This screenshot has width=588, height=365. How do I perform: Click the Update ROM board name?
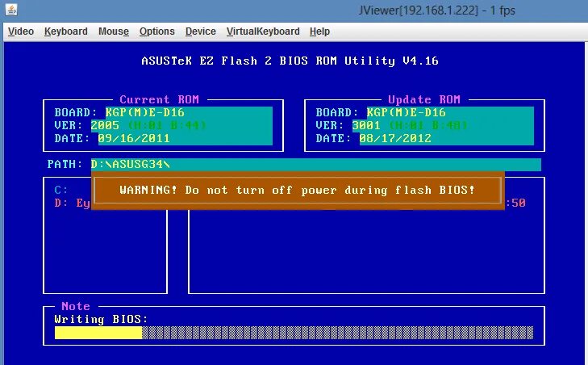pos(407,112)
